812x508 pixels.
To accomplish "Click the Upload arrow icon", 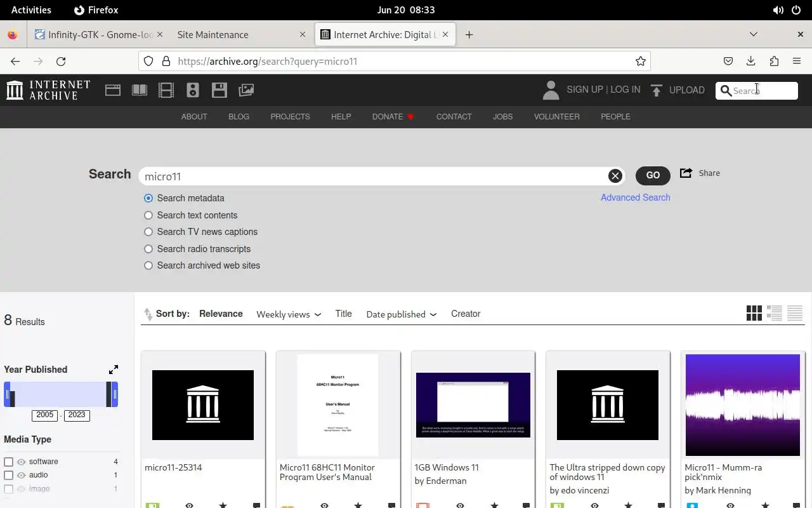I will [657, 90].
